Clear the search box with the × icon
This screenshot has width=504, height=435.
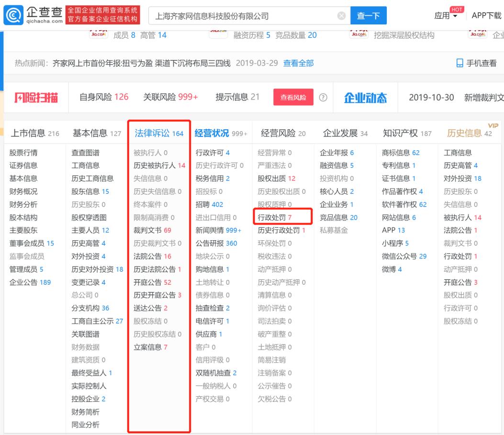[341, 15]
